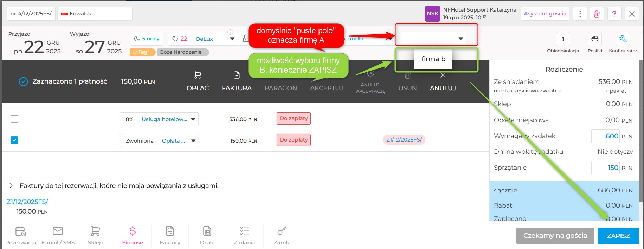Click the ZAPISZ save button
The image size is (644, 249).
pos(618,236)
